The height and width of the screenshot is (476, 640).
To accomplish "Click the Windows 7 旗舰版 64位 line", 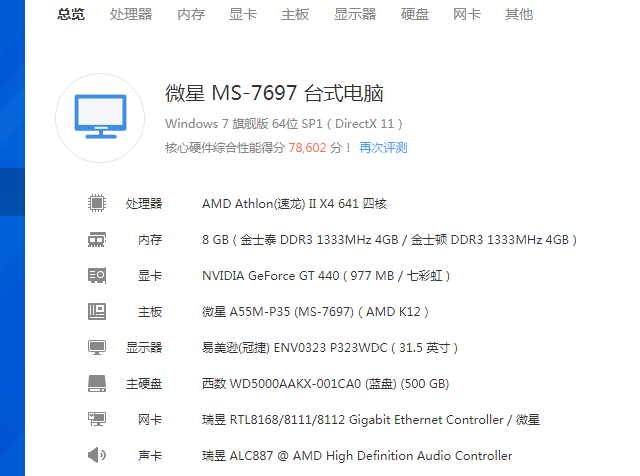I will (x=284, y=124).
